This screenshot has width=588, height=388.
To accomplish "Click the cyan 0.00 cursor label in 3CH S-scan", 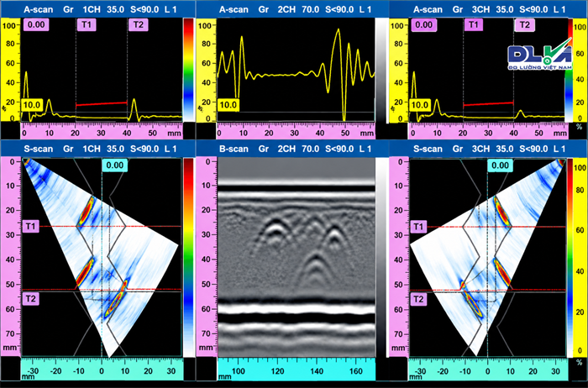I will (x=501, y=165).
